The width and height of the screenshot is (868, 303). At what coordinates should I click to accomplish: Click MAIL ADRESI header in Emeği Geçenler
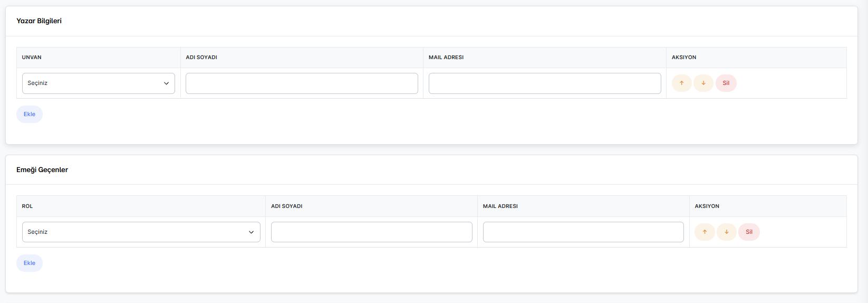(500, 206)
